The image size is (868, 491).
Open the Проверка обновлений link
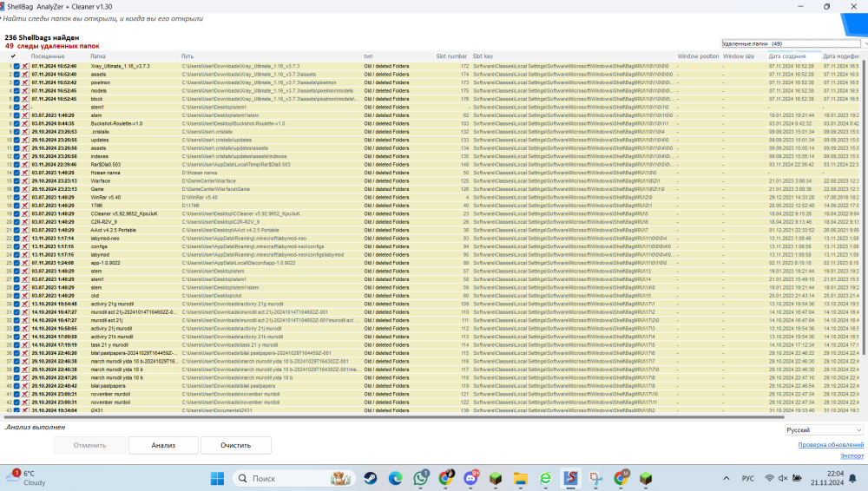831,444
